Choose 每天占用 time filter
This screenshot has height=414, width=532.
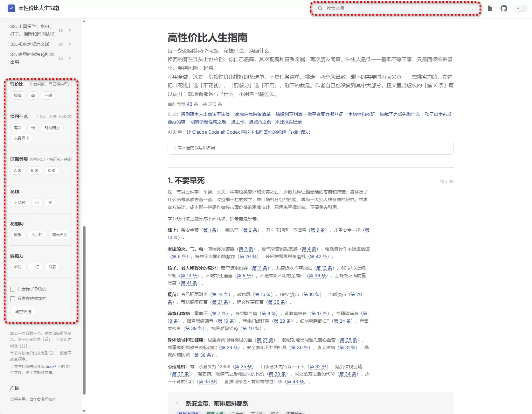tap(60, 235)
